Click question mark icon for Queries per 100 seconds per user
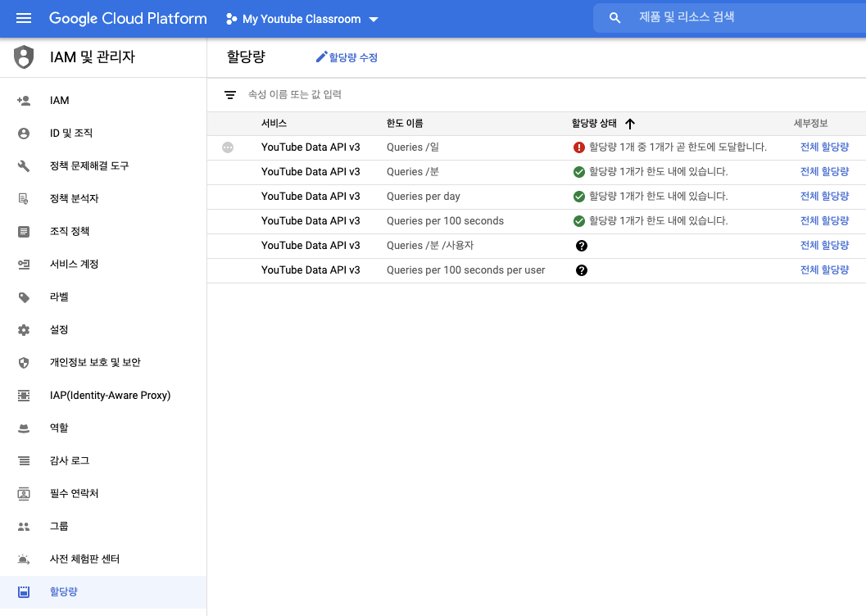Viewport: 866px width, 616px height. tap(582, 270)
